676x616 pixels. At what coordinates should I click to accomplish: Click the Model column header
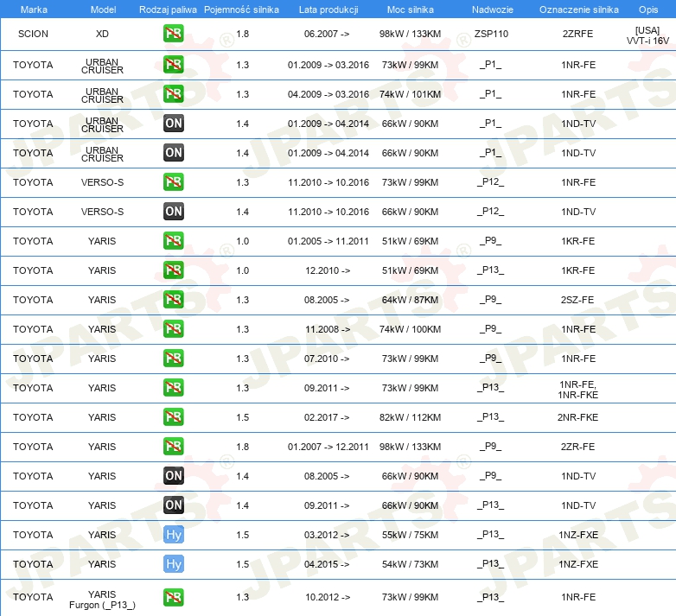[103, 10]
